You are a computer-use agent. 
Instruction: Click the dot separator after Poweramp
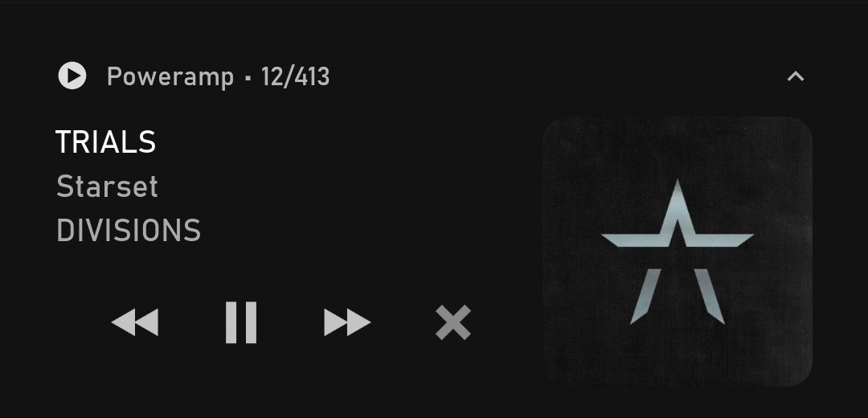pyautogui.click(x=248, y=77)
